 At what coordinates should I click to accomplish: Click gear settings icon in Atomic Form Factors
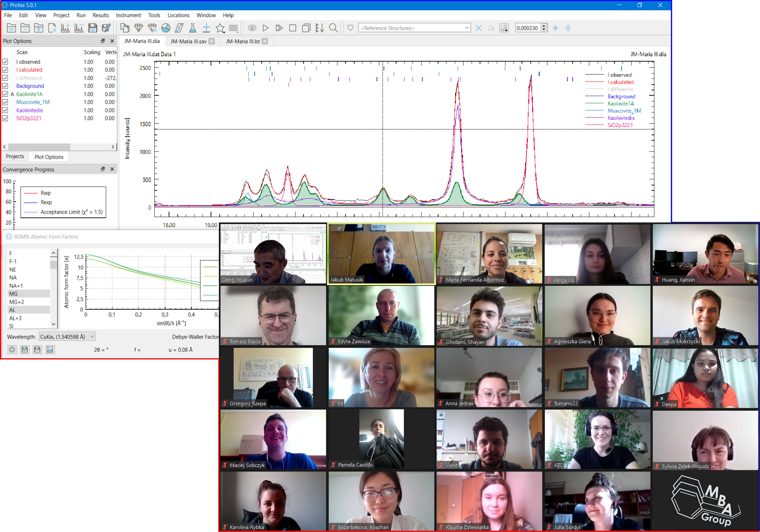tap(12, 350)
